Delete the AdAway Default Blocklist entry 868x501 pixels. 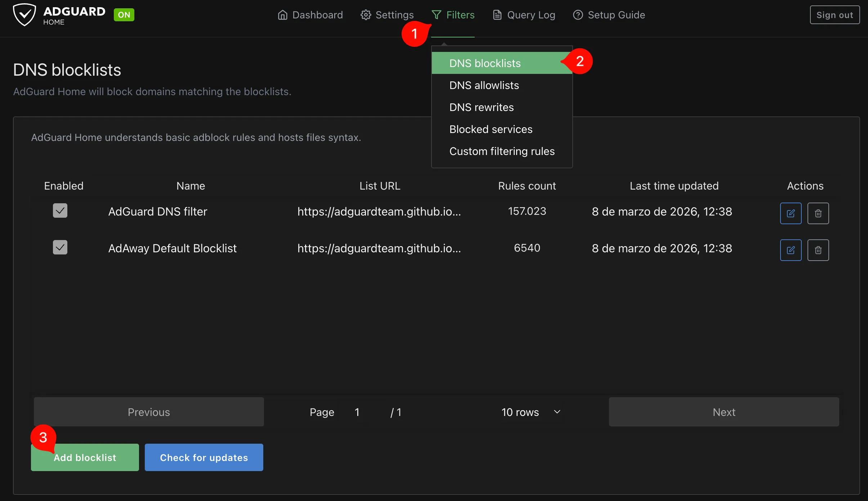point(818,250)
